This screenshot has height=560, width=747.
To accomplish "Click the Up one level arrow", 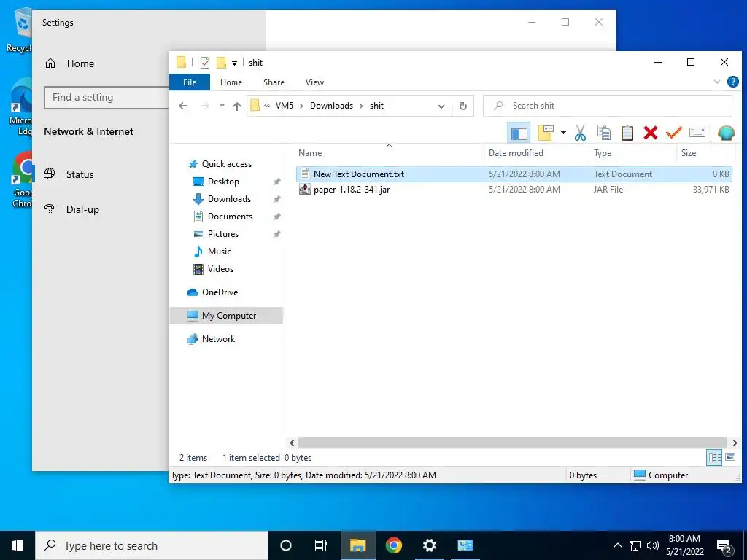I will [237, 106].
